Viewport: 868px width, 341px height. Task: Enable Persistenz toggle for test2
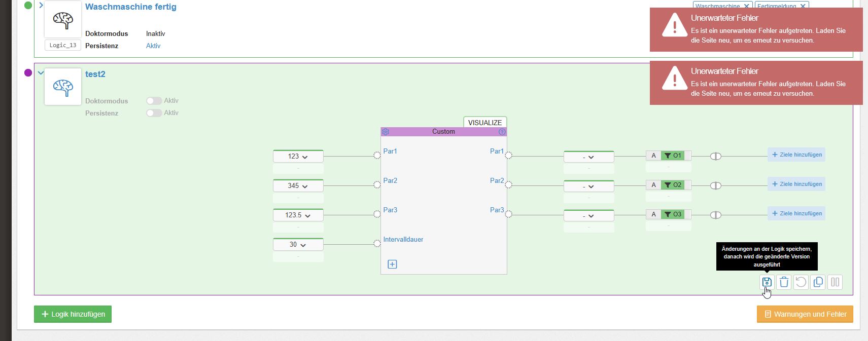point(154,113)
